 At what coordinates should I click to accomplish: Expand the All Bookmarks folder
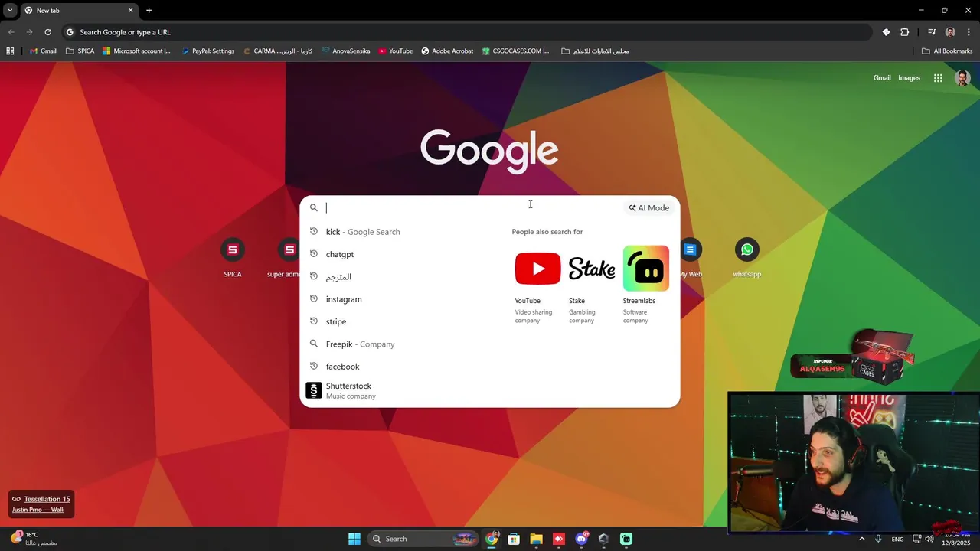(947, 51)
